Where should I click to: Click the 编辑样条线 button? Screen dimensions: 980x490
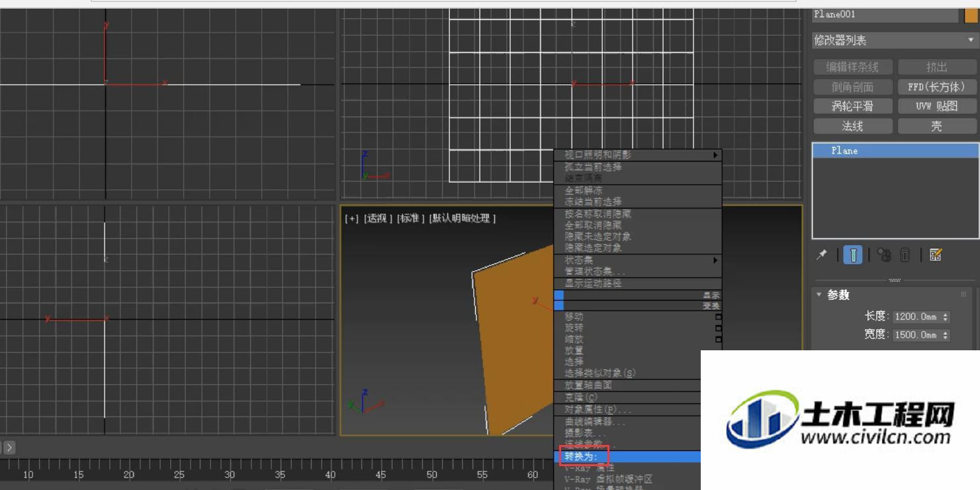[x=853, y=68]
